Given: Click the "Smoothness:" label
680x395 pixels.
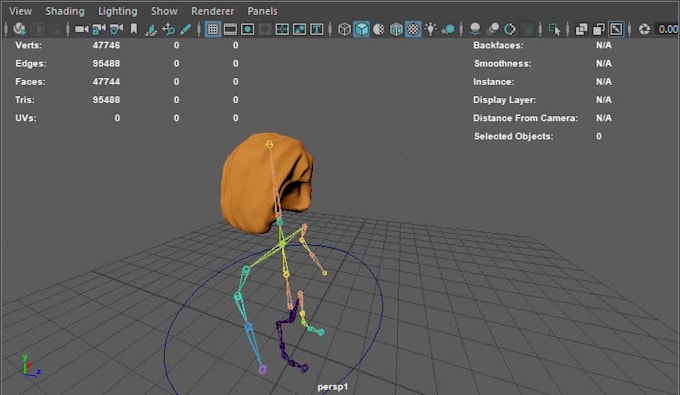Looking at the screenshot, I should 503,63.
